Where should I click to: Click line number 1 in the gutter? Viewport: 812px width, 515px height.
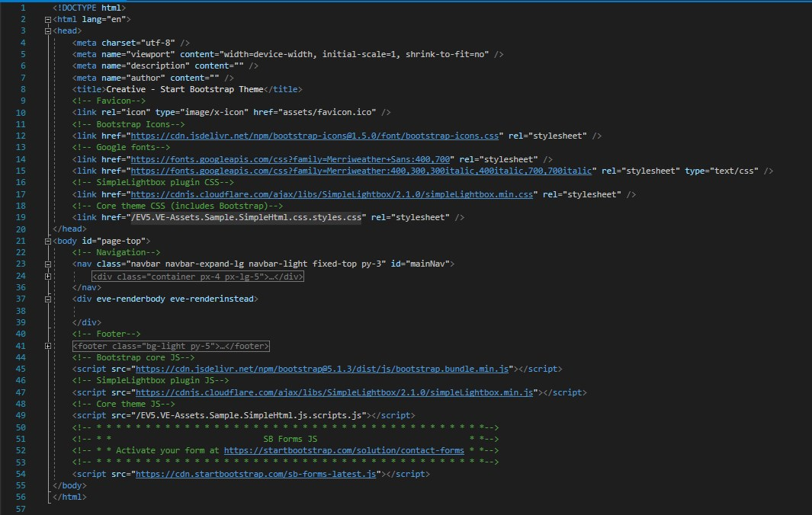click(x=23, y=8)
